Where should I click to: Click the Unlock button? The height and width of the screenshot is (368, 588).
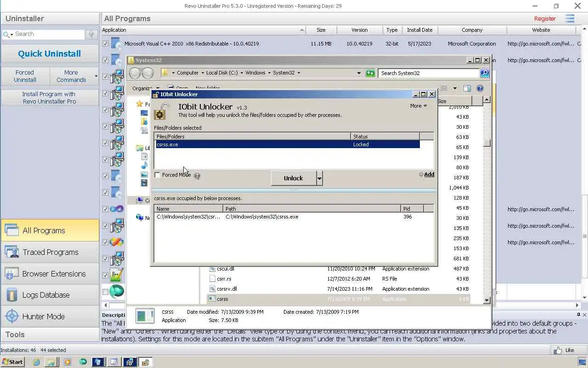click(294, 178)
